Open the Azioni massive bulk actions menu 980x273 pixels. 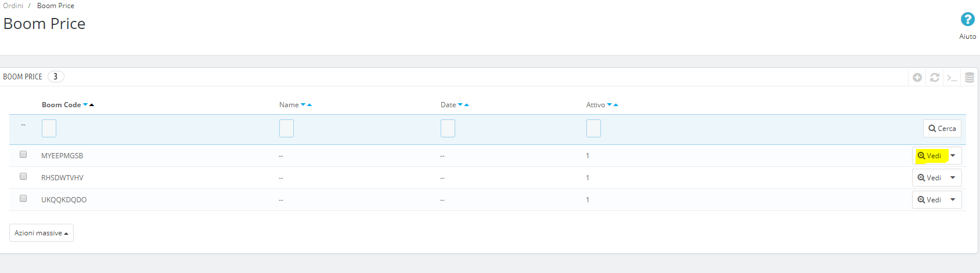click(41, 233)
